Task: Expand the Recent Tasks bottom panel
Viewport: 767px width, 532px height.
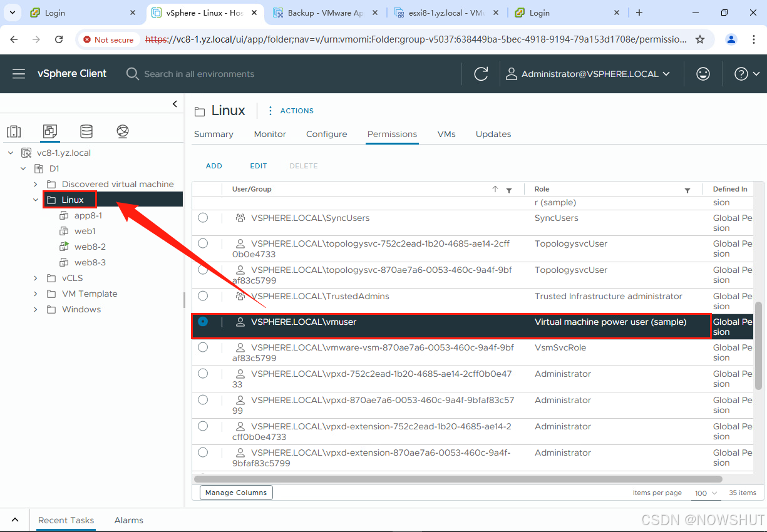Action: pyautogui.click(x=15, y=520)
